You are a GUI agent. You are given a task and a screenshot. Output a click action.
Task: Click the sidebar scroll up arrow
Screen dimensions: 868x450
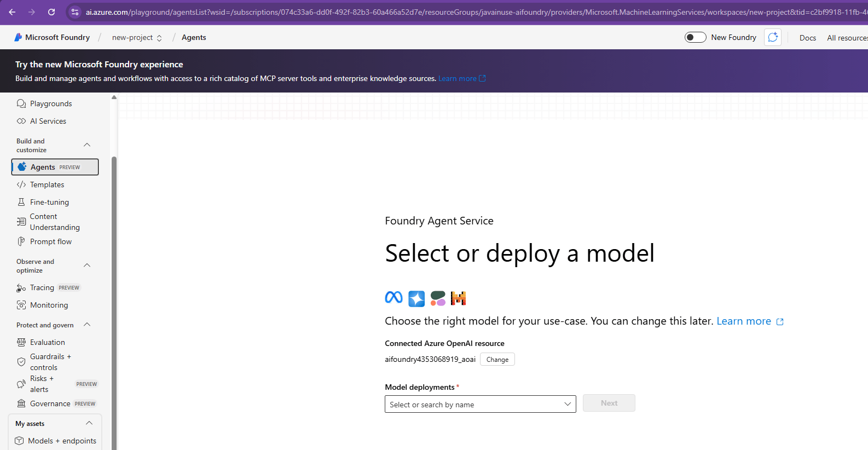pyautogui.click(x=114, y=97)
